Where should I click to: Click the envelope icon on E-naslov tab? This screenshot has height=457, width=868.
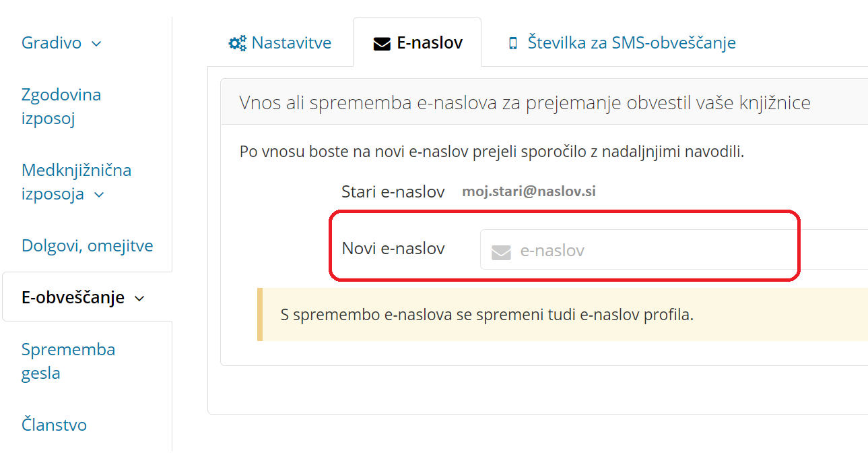(x=382, y=44)
